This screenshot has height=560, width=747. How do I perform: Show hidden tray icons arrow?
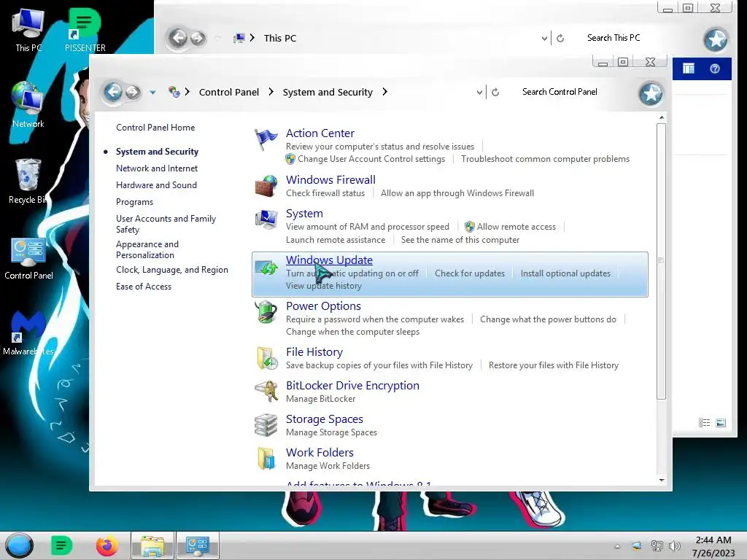(617, 546)
